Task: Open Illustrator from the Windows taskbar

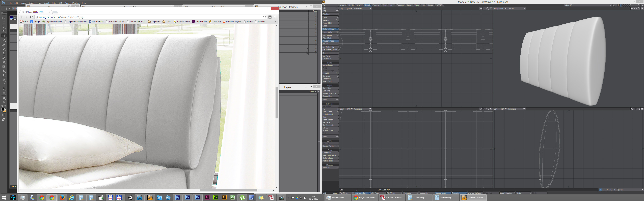Action: click(224, 197)
